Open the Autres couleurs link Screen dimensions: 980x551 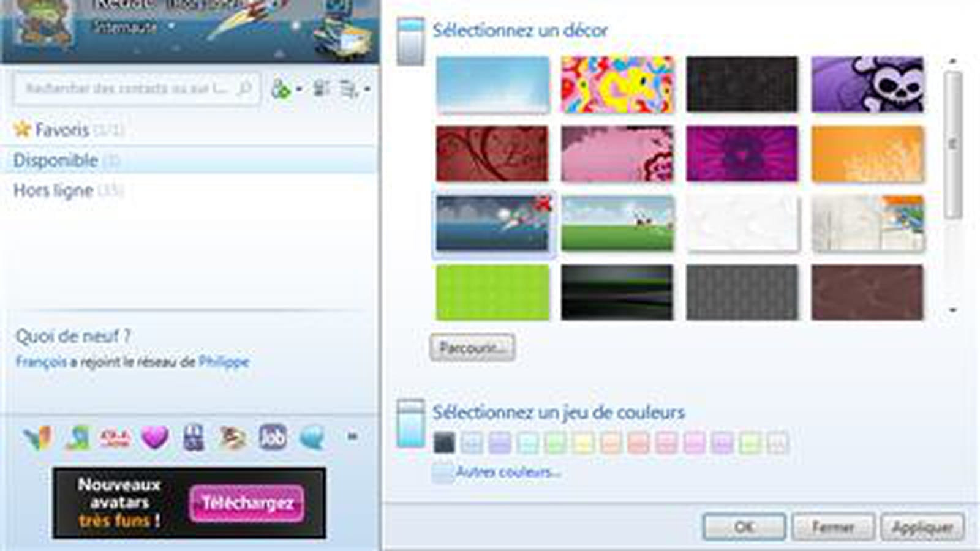coord(508,472)
